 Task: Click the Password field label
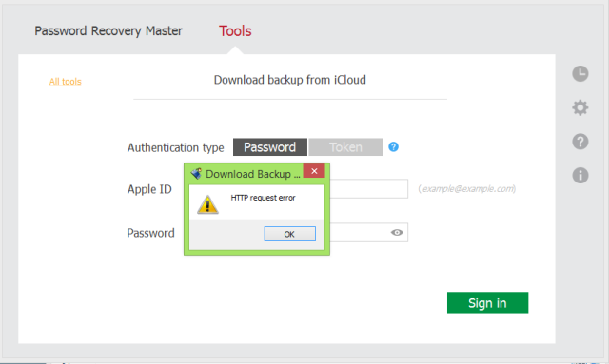150,233
